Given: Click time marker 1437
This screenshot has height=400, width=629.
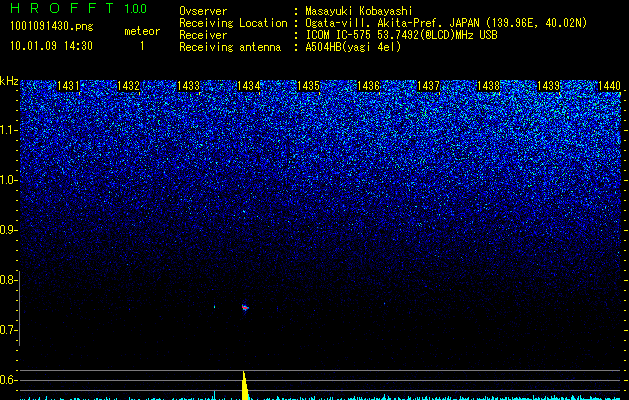Looking at the screenshot, I should 428,86.
